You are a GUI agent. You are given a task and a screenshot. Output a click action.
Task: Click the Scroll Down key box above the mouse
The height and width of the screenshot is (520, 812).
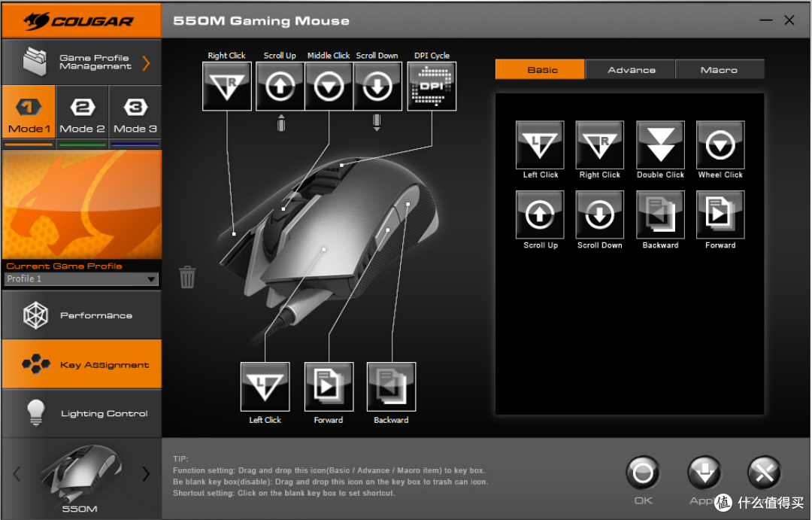click(x=377, y=86)
